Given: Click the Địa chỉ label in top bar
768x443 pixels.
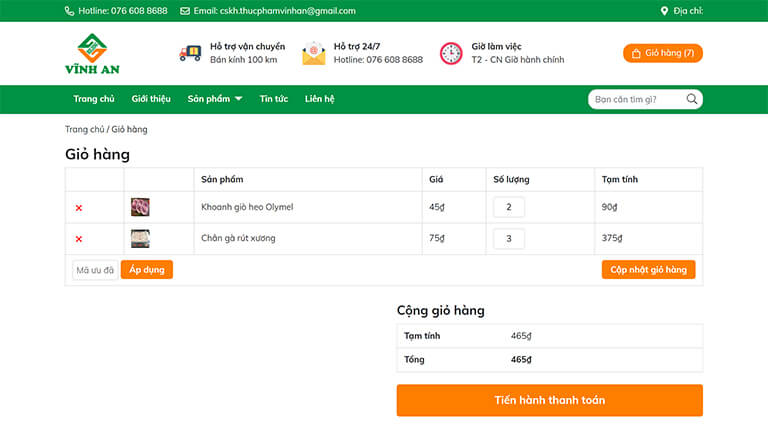Looking at the screenshot, I should coord(688,11).
